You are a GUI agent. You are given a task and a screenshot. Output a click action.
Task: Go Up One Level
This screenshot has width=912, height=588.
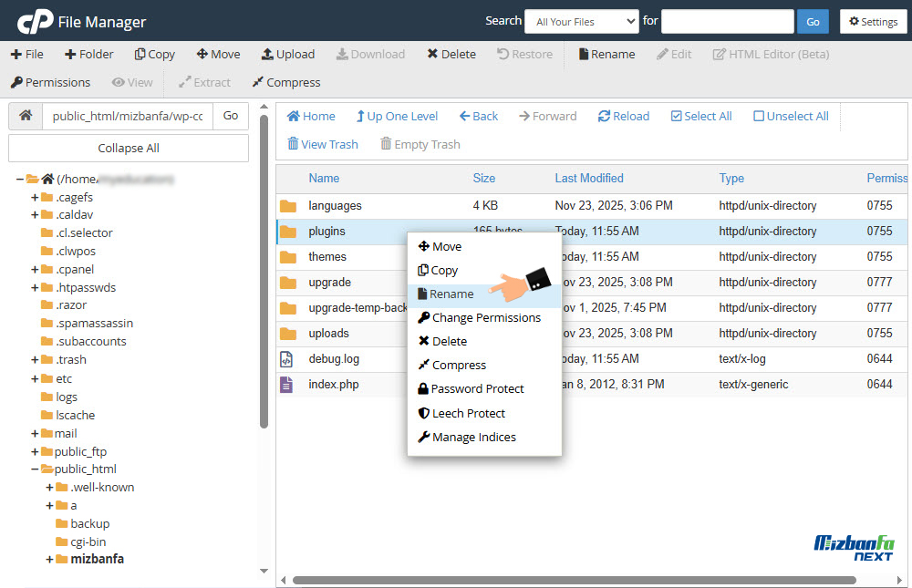click(x=360, y=116)
